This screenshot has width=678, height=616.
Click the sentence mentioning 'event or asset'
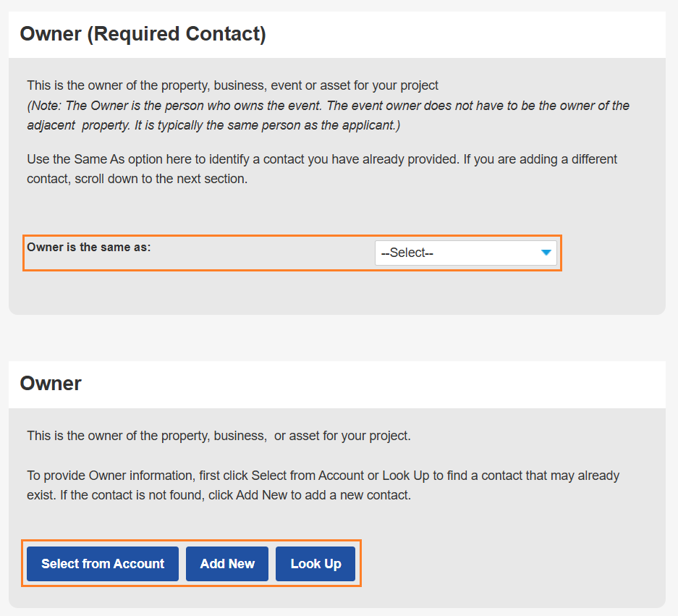pos(232,85)
